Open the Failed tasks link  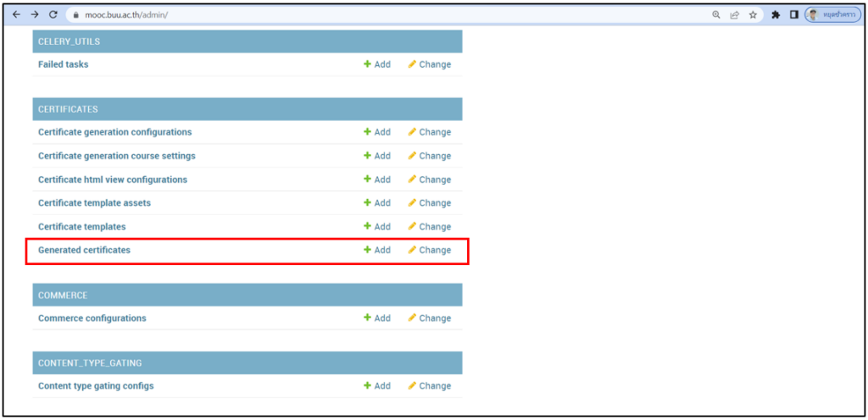tap(63, 64)
